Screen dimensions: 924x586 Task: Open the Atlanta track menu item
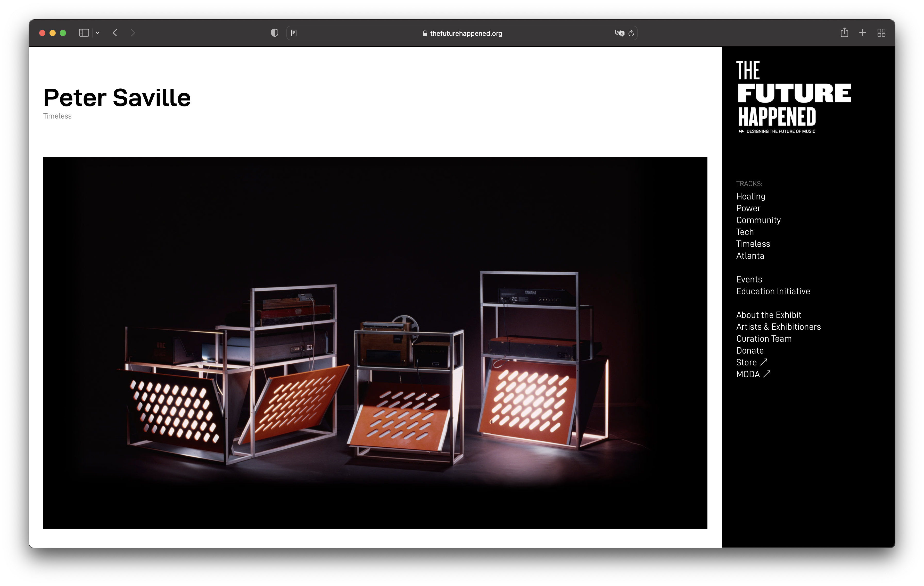[750, 256]
